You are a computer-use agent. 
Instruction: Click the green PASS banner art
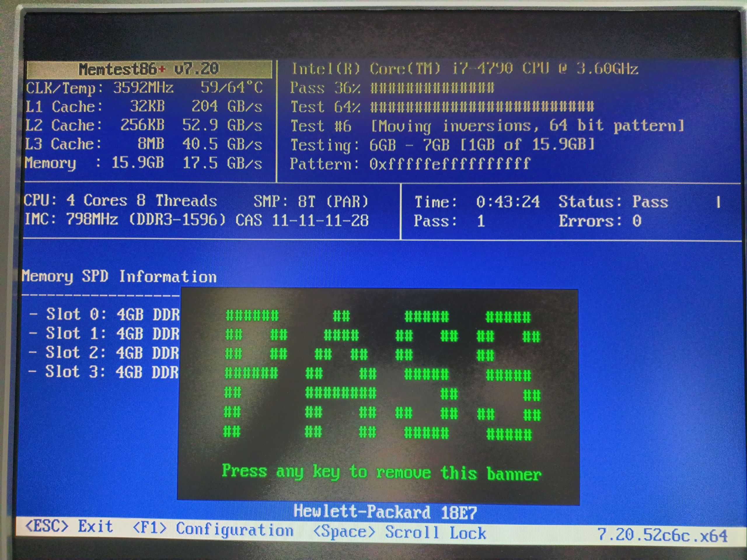pos(382,375)
